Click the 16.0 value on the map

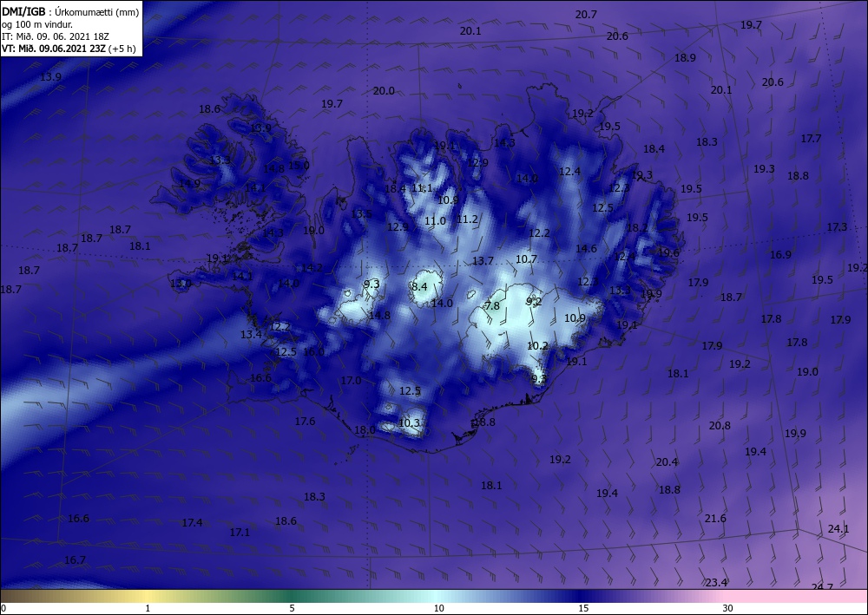314,352
